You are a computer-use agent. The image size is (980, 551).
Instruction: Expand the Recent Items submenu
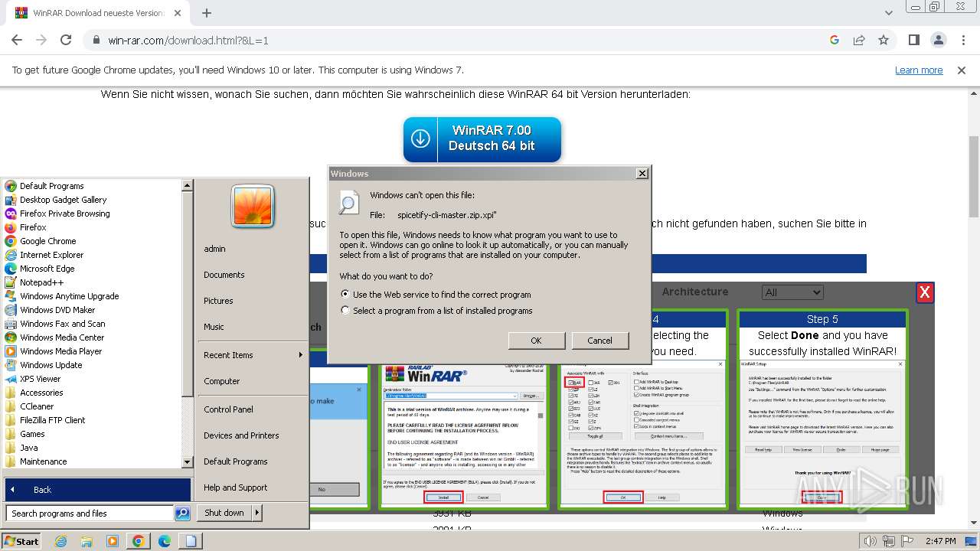tap(253, 355)
